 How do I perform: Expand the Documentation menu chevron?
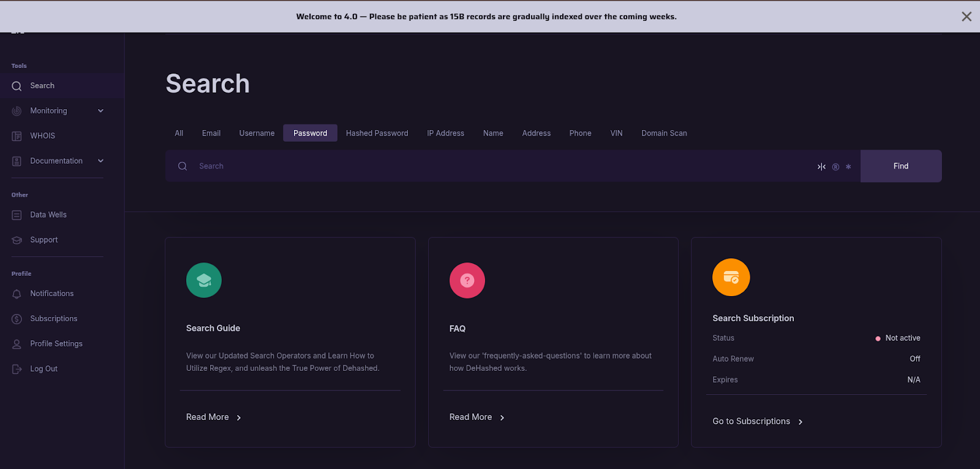pyautogui.click(x=100, y=161)
